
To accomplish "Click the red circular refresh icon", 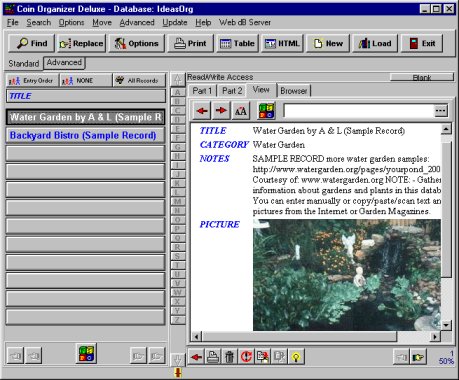I will click(x=246, y=357).
